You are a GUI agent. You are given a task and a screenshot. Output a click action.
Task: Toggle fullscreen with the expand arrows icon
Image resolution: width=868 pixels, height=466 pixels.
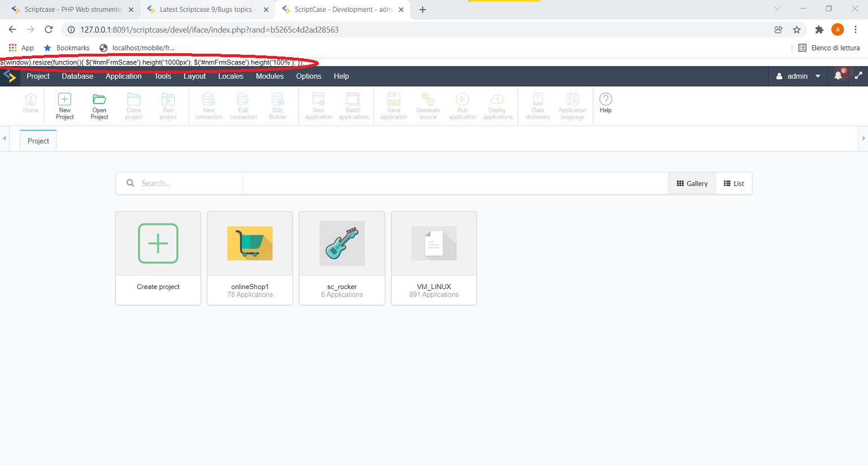[x=858, y=76]
